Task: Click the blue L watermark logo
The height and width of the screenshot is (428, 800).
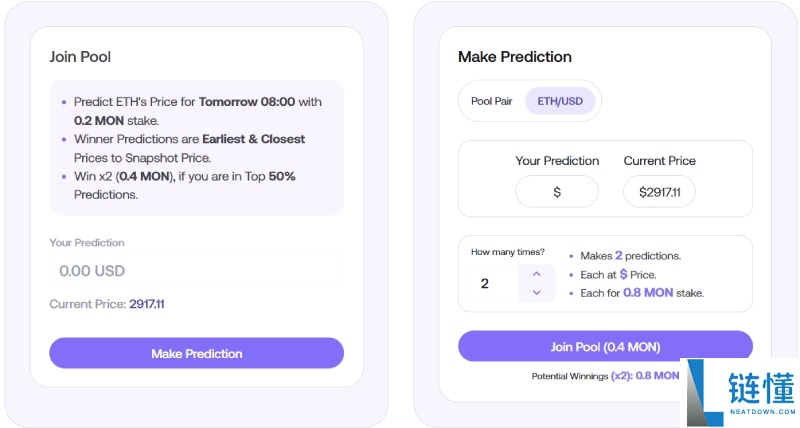Action: pos(704,393)
